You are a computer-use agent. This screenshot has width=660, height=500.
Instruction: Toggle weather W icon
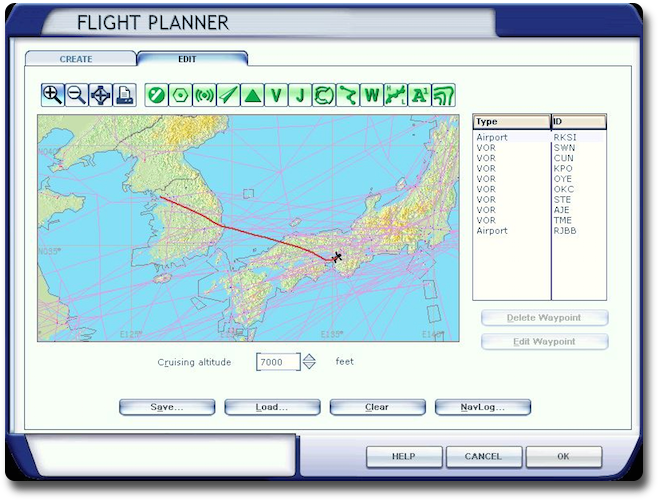click(x=372, y=95)
